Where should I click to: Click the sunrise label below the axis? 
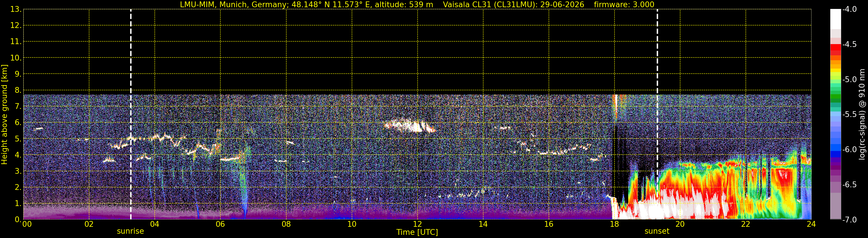(130, 231)
